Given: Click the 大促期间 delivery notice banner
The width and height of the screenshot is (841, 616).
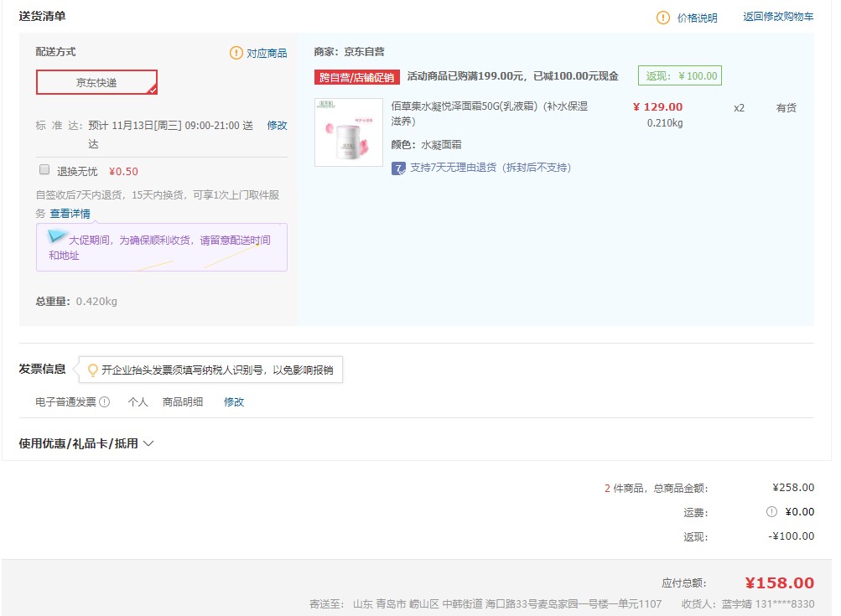Looking at the screenshot, I should pos(162,247).
